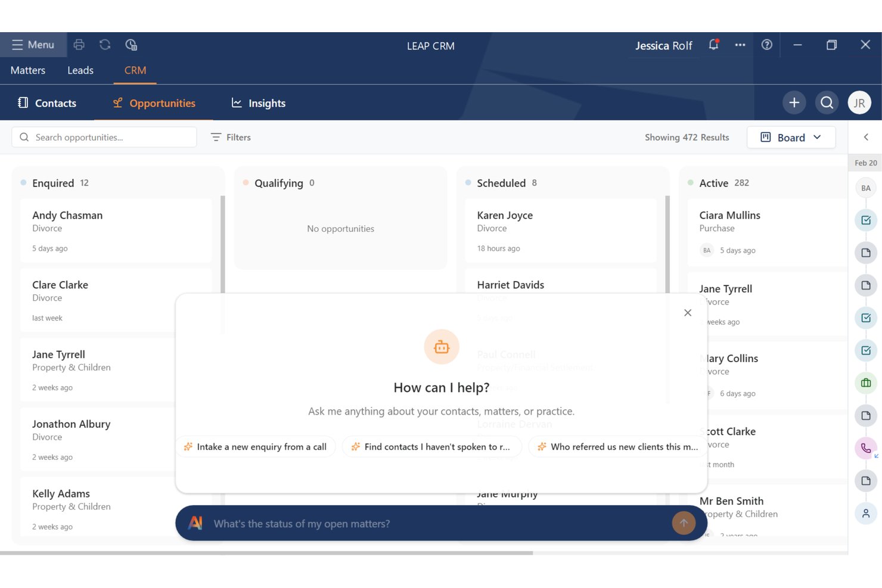Open the Filters option
Screen dimensions: 882x588
tap(231, 137)
